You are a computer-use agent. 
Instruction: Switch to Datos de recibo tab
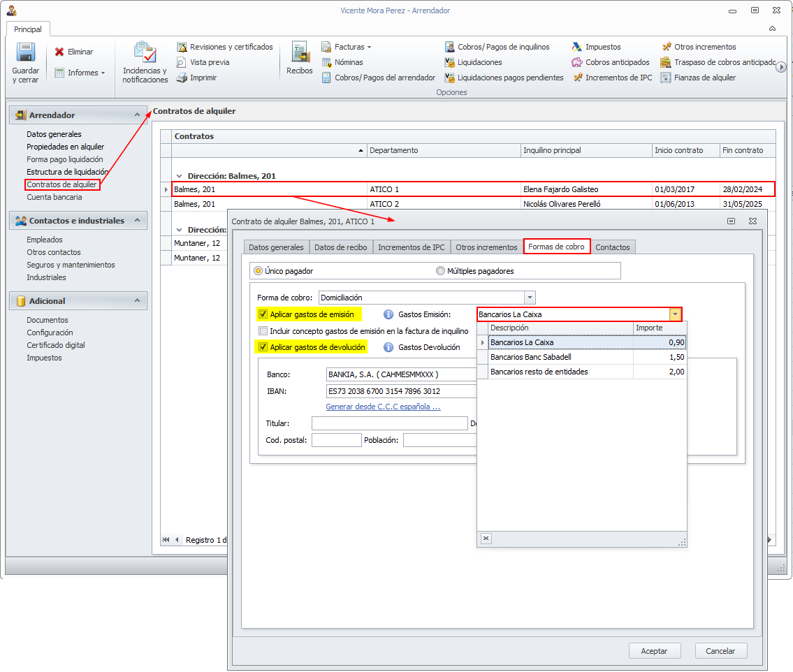(x=341, y=247)
